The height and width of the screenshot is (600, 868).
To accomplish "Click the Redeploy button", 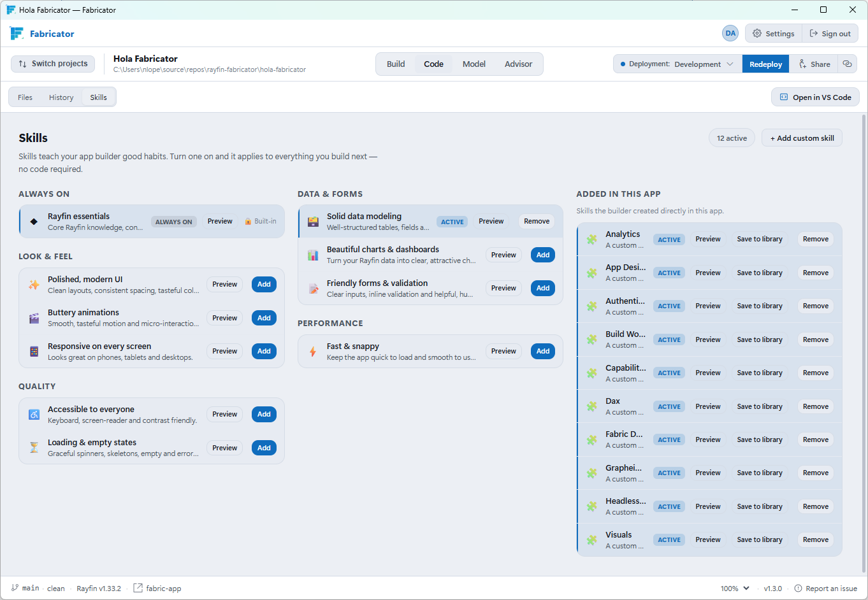I will tap(765, 64).
